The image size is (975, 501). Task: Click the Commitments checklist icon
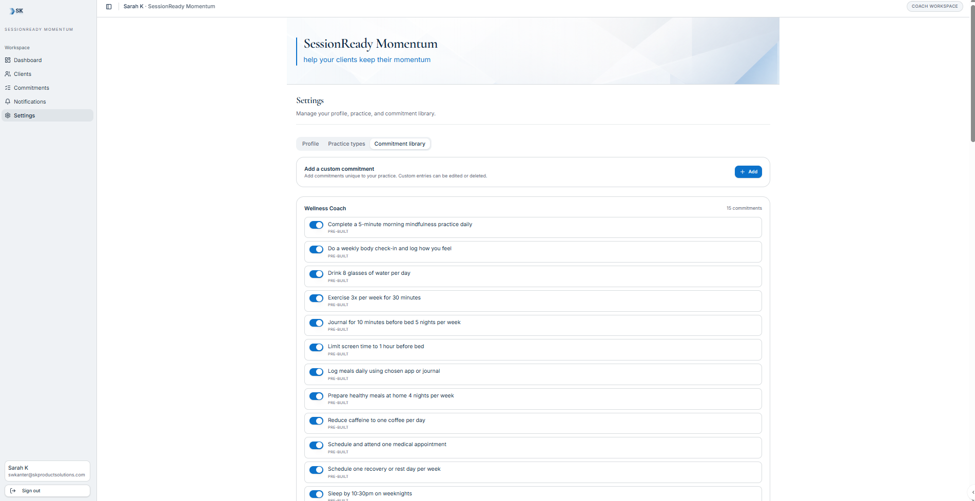[x=7, y=88]
